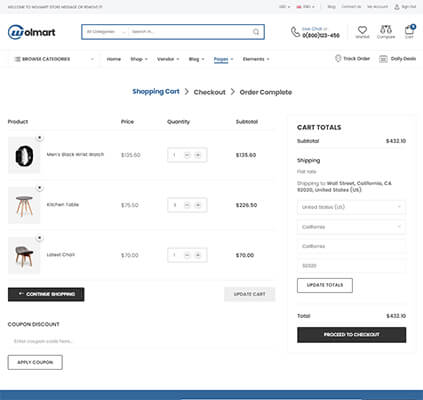The height and width of the screenshot is (400, 423).
Task: Remove Men's Black Wrist Watch from cart
Action: 39,138
